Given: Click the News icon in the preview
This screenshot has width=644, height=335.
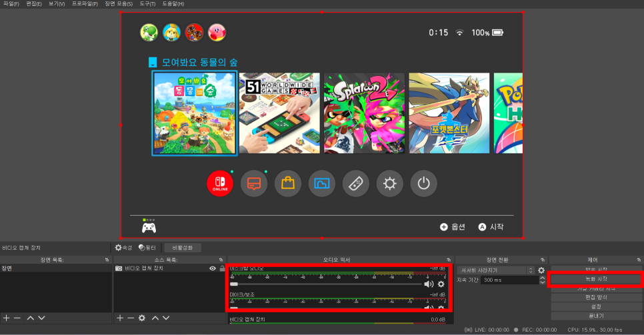Looking at the screenshot, I should (x=254, y=183).
